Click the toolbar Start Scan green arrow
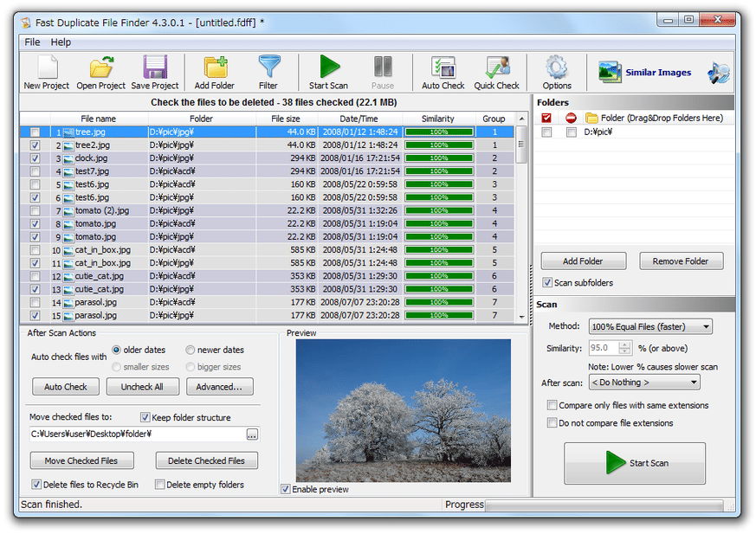This screenshot has width=756, height=534. pos(330,66)
